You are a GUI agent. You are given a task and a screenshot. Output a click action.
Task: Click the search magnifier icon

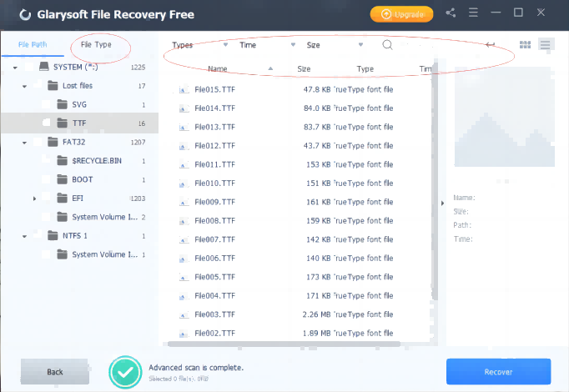click(x=388, y=45)
